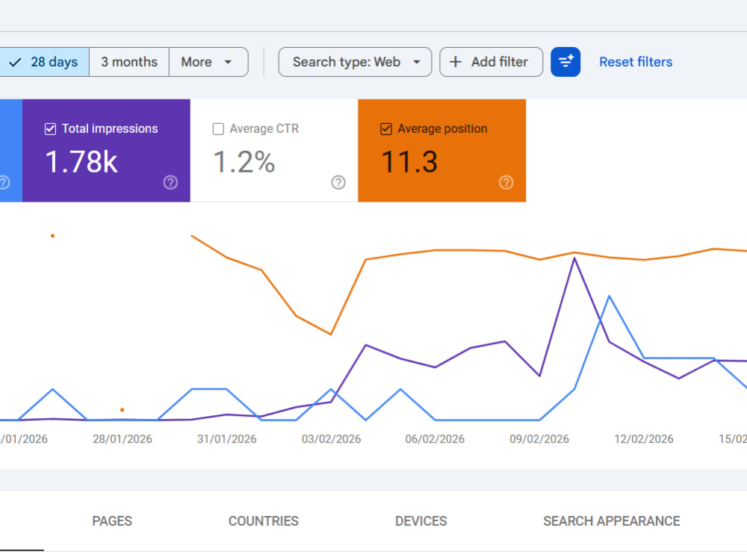This screenshot has width=747, height=560.
Task: Click the purple impressions peak on chart
Action: coord(574,258)
